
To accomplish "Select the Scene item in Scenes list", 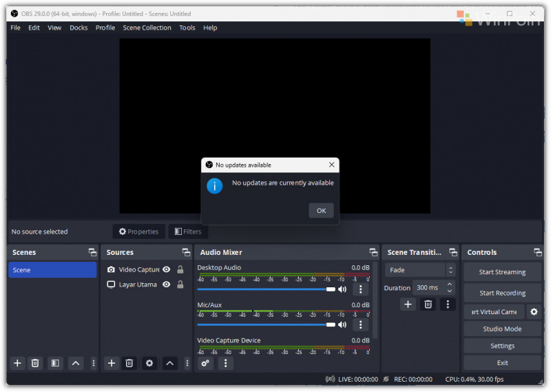I will point(52,270).
